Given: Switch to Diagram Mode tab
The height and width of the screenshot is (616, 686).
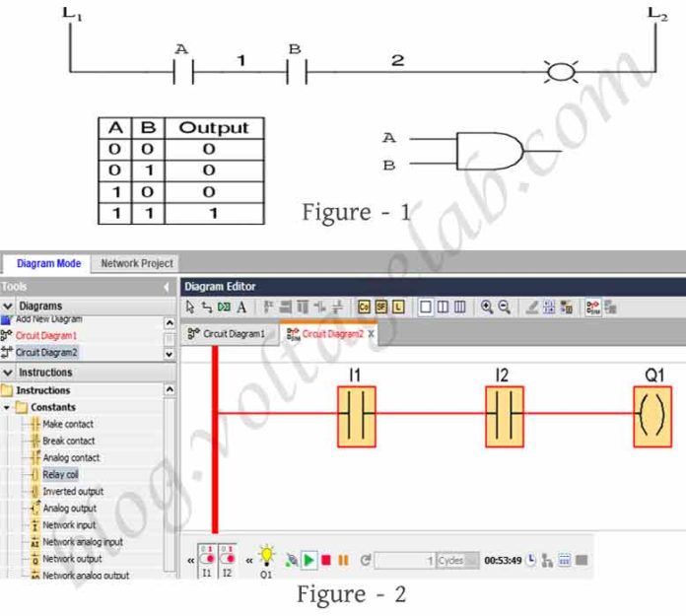Looking at the screenshot, I should tap(48, 263).
